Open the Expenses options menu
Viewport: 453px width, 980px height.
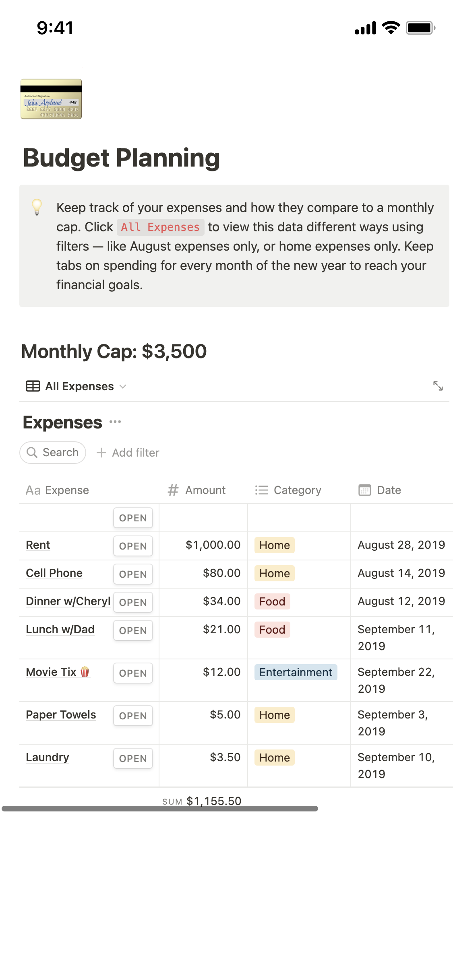tap(116, 422)
